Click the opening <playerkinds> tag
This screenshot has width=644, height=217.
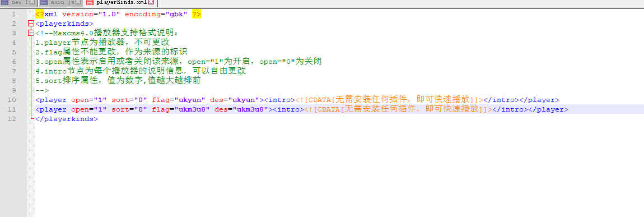tap(64, 24)
